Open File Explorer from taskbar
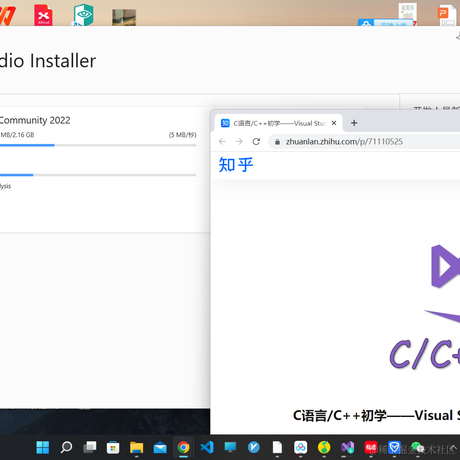Screen dimensions: 460x460 click(x=137, y=447)
